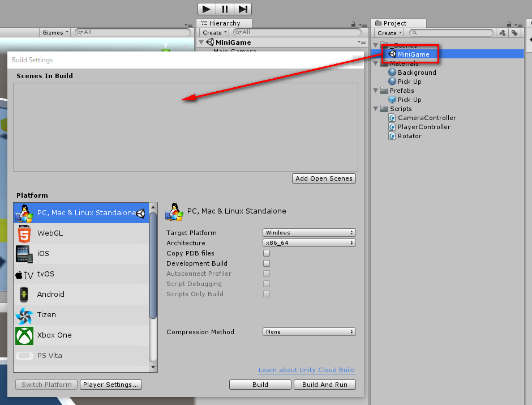Click the Prefabs folder icon in Project

click(x=384, y=90)
